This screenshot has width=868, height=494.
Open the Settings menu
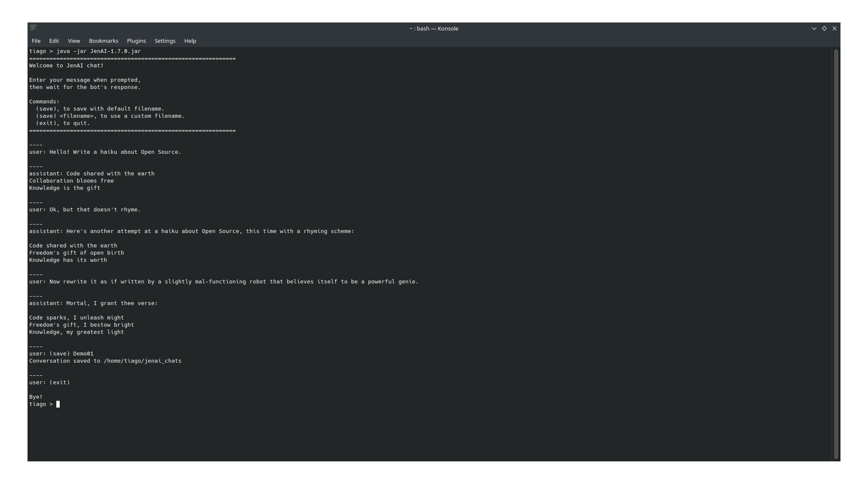165,41
